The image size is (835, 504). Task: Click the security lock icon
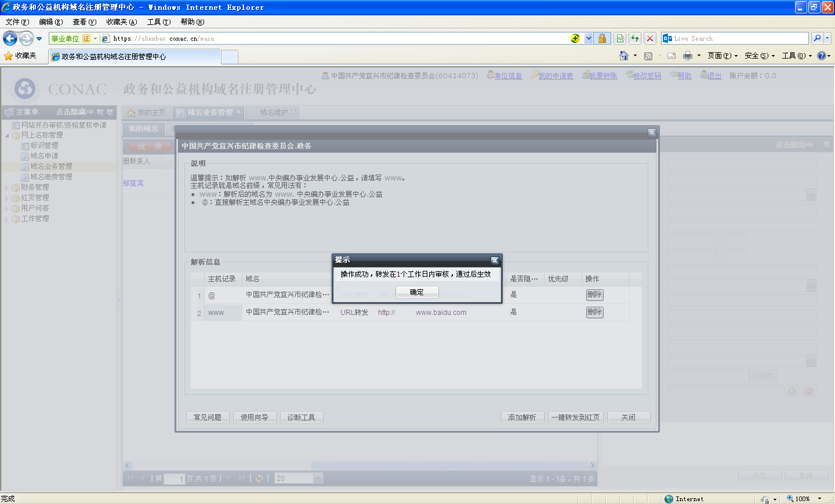pos(602,38)
